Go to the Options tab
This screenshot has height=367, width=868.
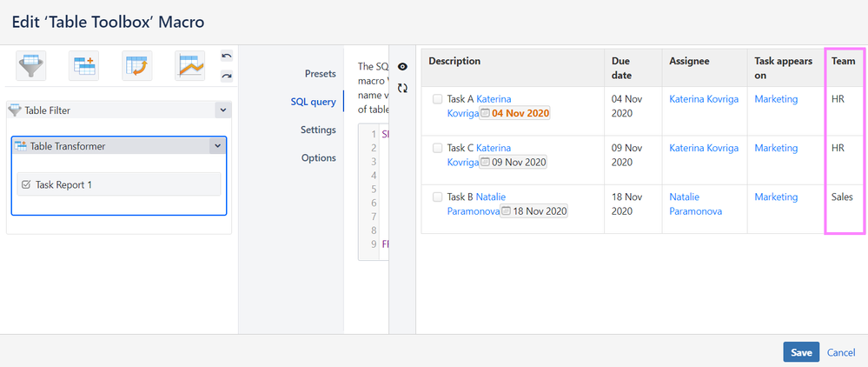point(318,158)
